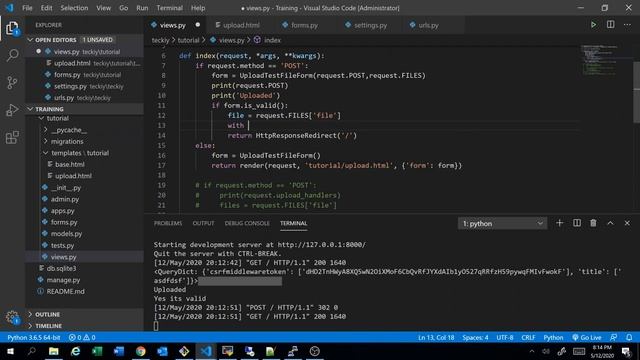Show the Output panel tab
This screenshot has height=360, width=640.
(x=203, y=223)
